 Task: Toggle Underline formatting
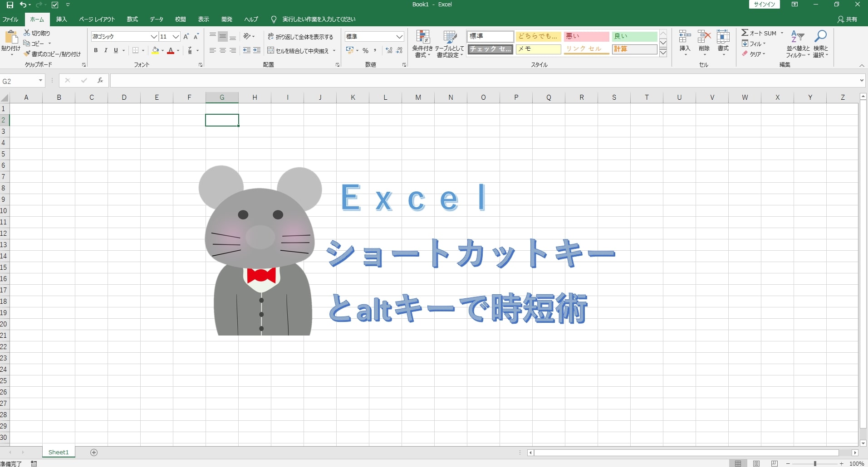pyautogui.click(x=116, y=50)
